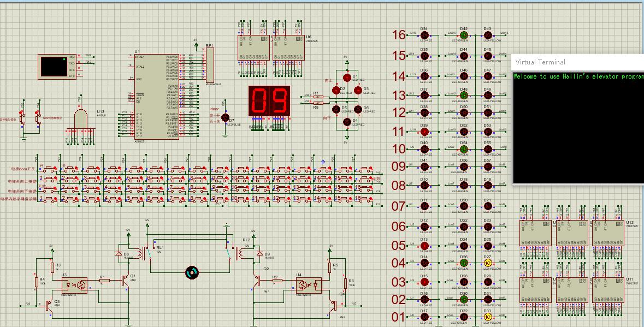
Task: Select the DC motor between the relays
Action: [192, 272]
